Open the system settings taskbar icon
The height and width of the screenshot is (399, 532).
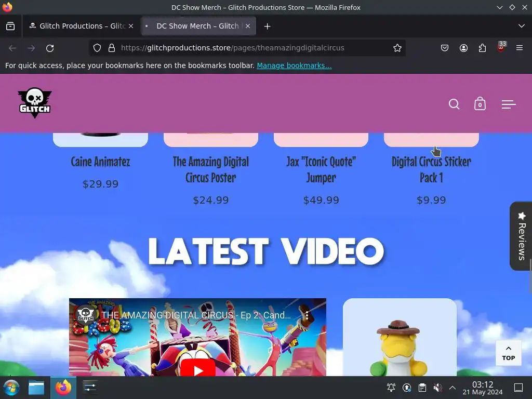(90, 388)
